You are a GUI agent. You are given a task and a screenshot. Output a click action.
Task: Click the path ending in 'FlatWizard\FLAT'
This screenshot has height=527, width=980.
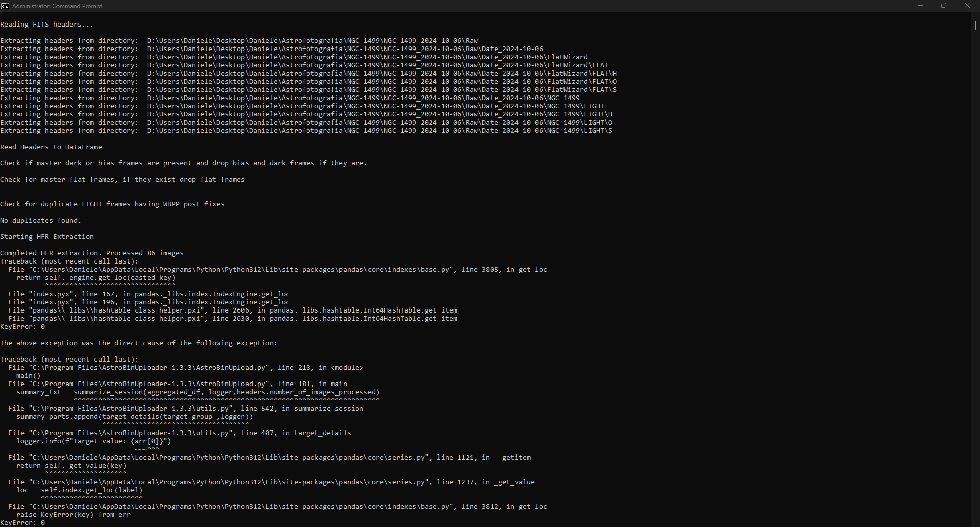click(378, 65)
